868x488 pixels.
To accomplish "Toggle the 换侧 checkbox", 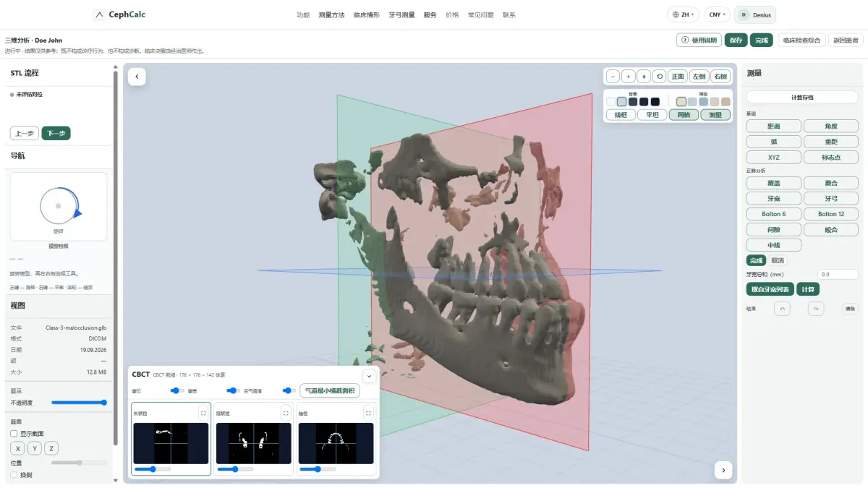I will pos(14,475).
